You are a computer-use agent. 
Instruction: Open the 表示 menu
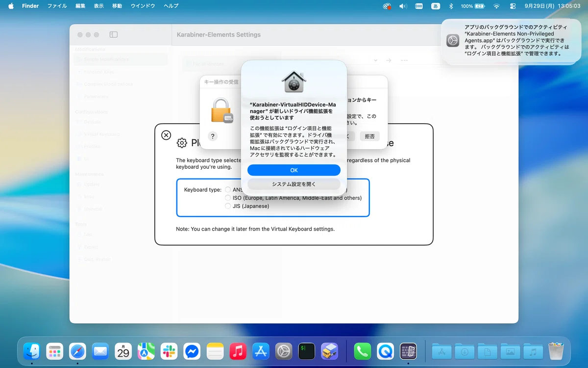98,6
